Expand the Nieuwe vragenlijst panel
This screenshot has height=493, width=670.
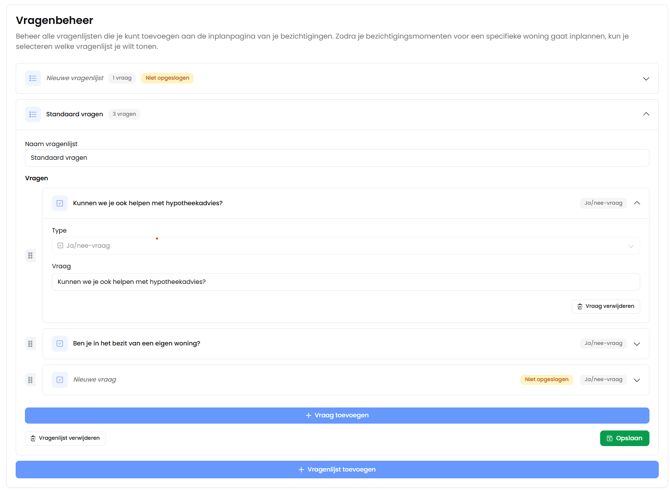pos(646,78)
